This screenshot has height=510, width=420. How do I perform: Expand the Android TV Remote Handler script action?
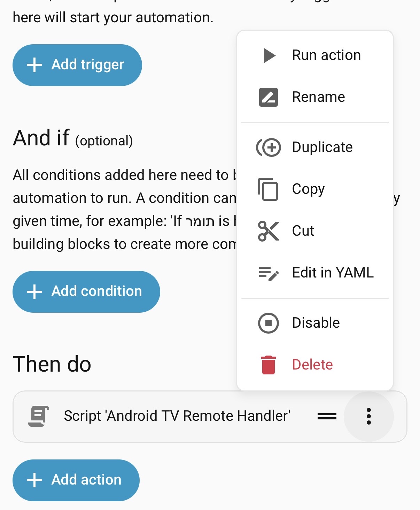pos(177,416)
